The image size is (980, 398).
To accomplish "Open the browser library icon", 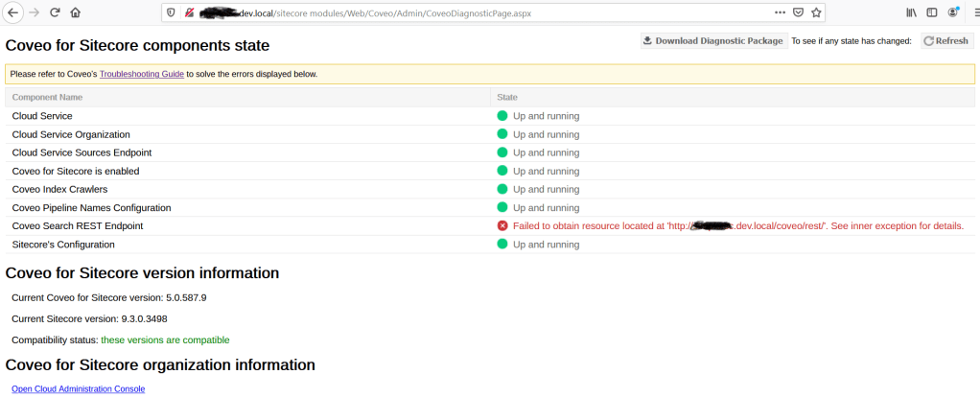I will point(912,12).
